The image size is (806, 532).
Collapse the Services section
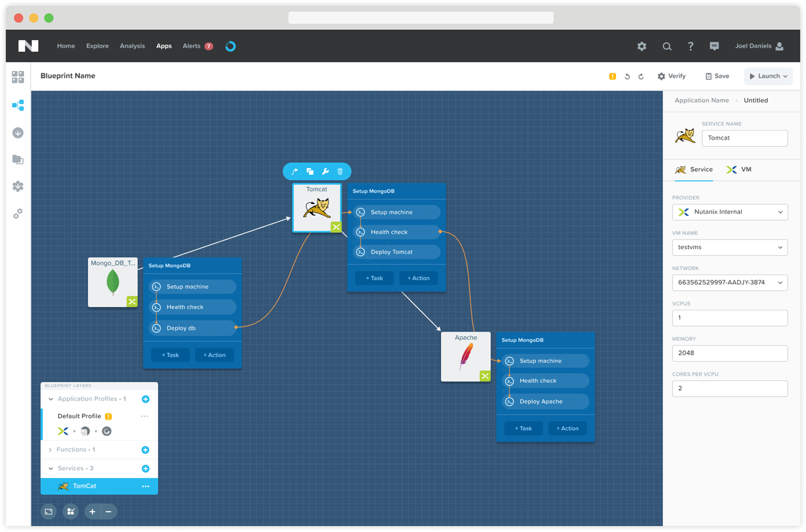pyautogui.click(x=51, y=469)
